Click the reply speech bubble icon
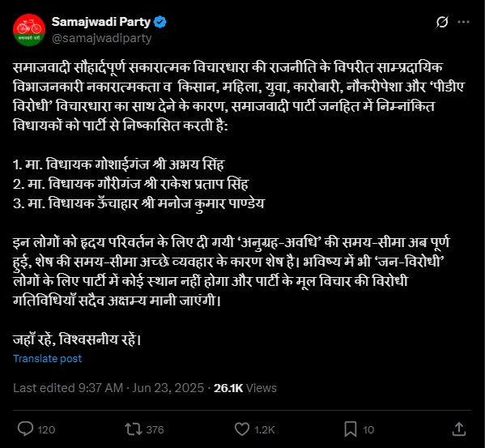Screen dimensions: 485x448 point(25,429)
